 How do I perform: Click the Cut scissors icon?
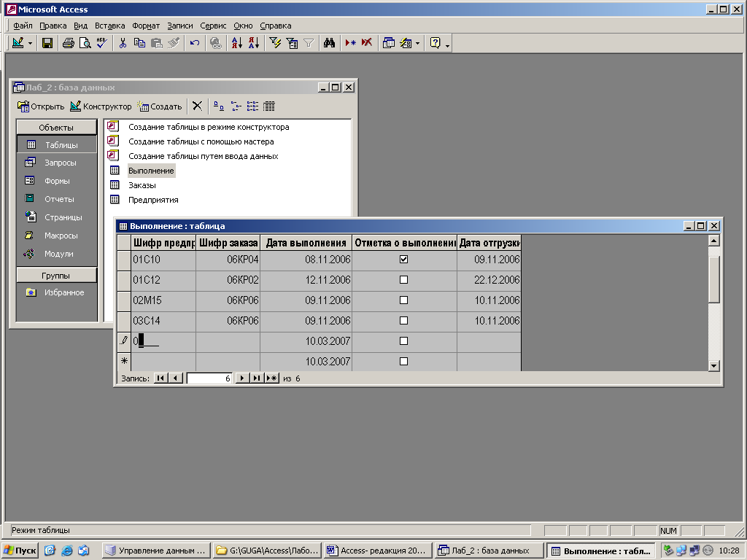coord(123,43)
